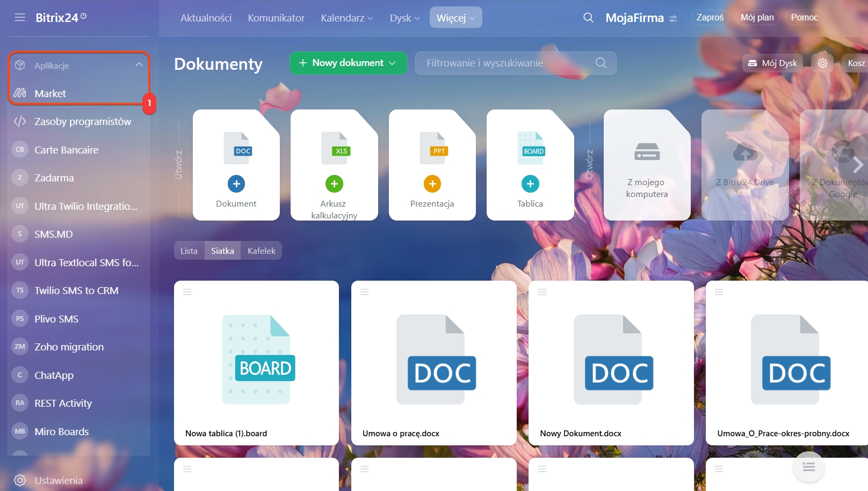This screenshot has height=491, width=868.
Task: Open Nowy Dokument.docx thumbnail
Action: (x=613, y=359)
